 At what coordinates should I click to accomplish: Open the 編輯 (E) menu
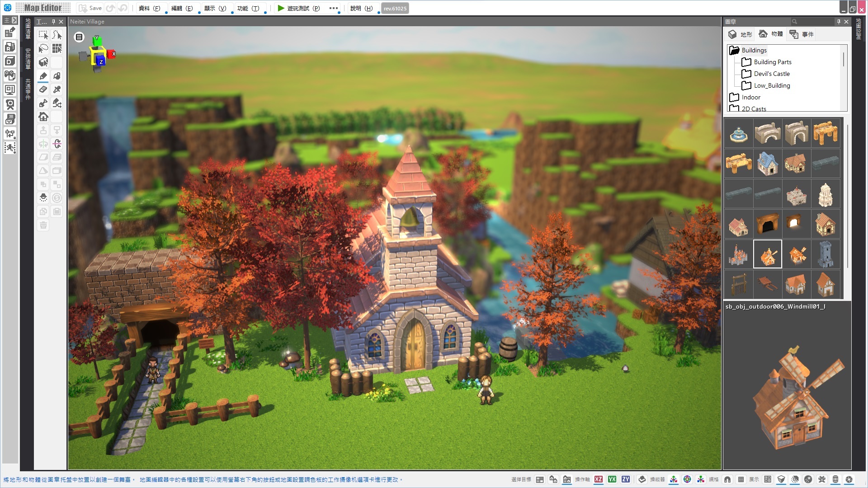[182, 8]
